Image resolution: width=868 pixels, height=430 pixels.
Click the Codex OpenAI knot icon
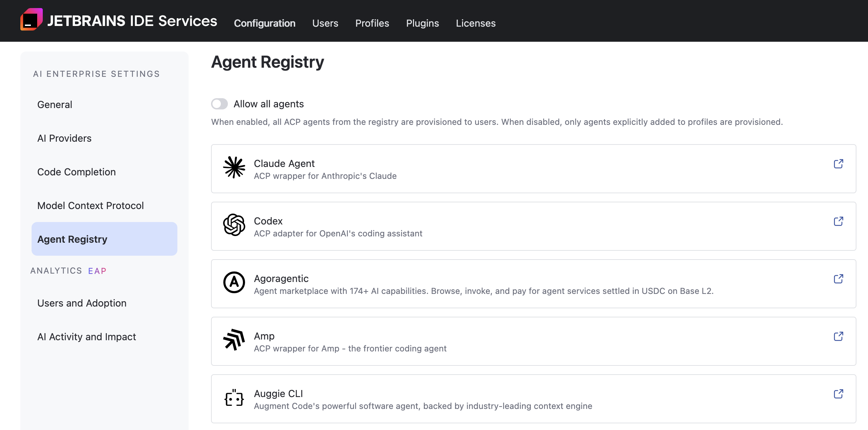[234, 225]
